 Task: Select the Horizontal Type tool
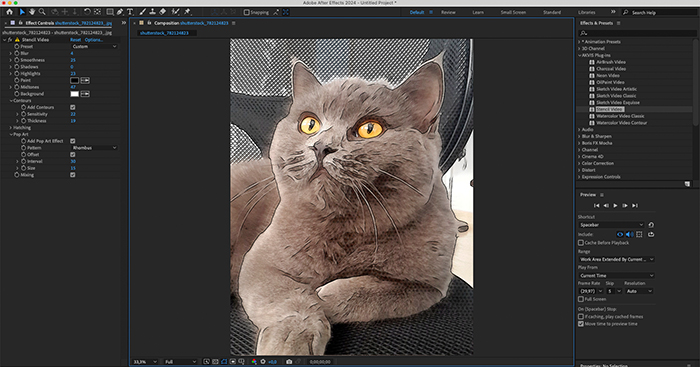point(130,12)
